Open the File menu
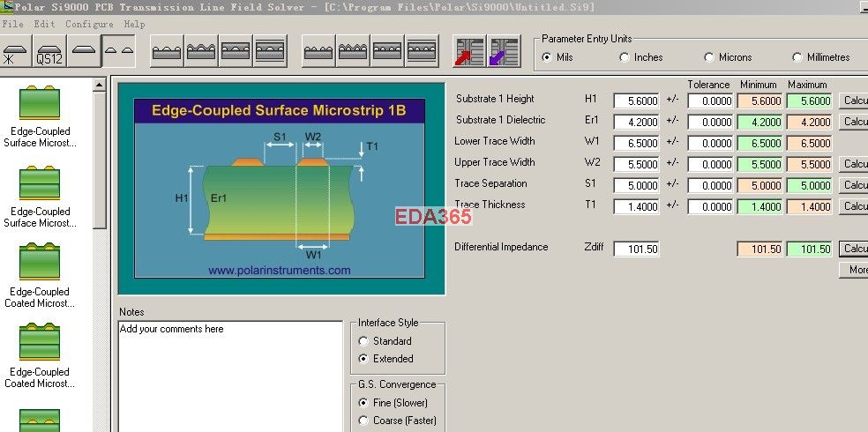The width and height of the screenshot is (868, 432). point(12,25)
